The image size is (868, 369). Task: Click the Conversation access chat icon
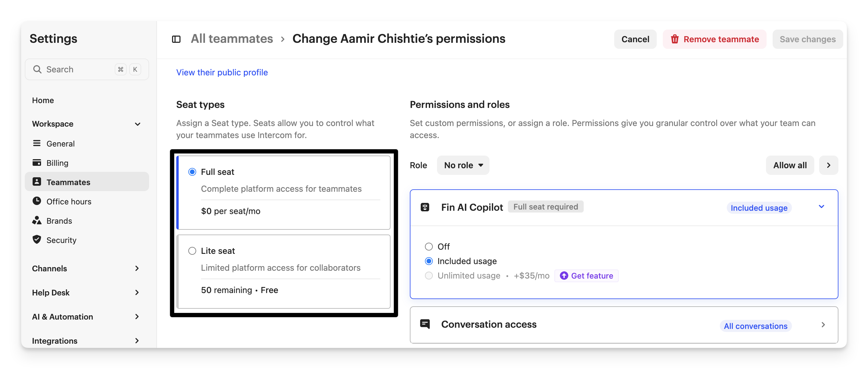425,324
